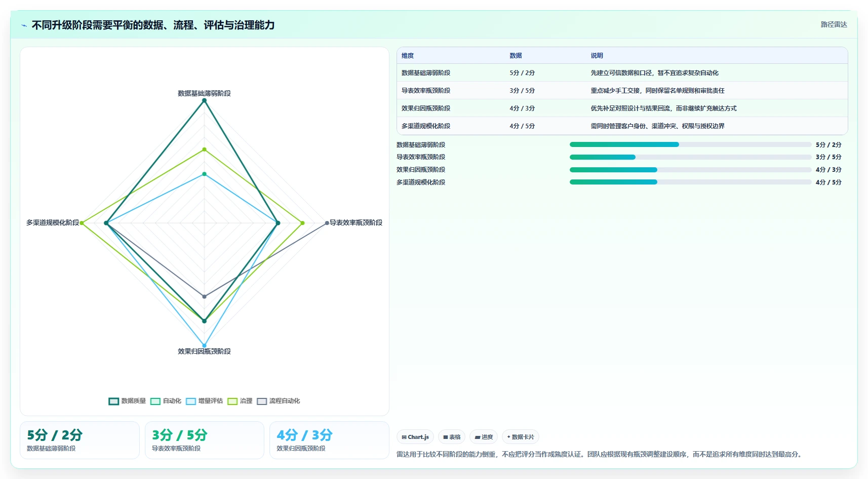The width and height of the screenshot is (868, 479).
Task: Click radar axis label 导表效率瓶颈阶段
Action: point(356,223)
